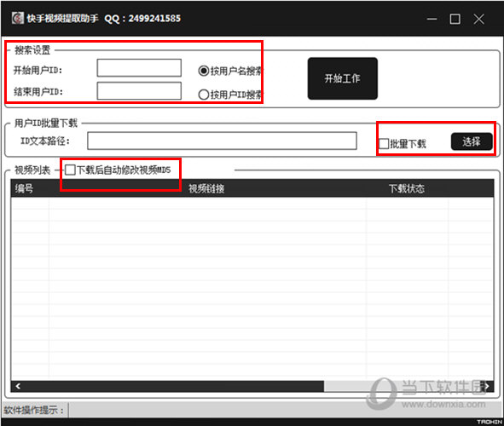The image size is (504, 426).
Task: Select the 按用户名搜索 radio button
Action: click(x=204, y=71)
